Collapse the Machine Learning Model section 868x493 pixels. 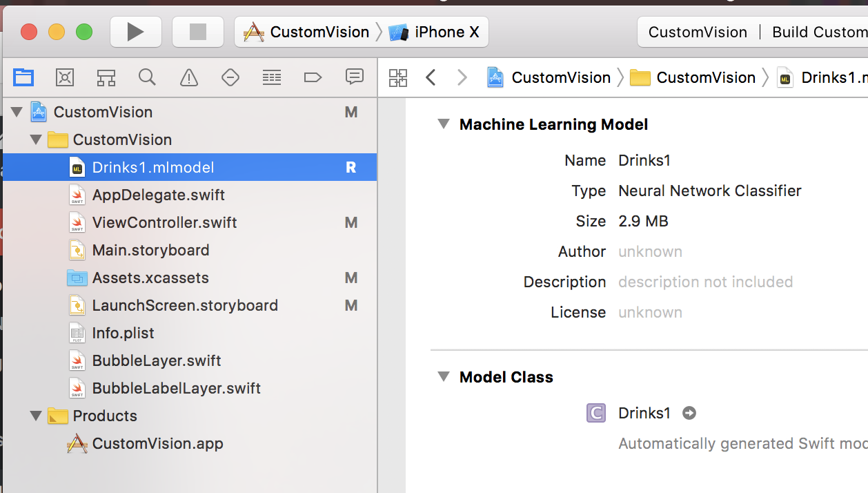tap(444, 124)
